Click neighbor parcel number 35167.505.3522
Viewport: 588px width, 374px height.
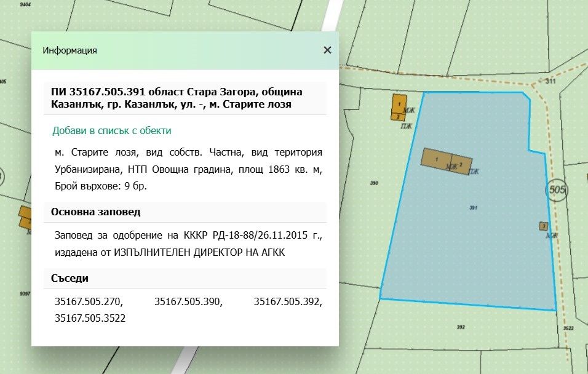point(90,318)
